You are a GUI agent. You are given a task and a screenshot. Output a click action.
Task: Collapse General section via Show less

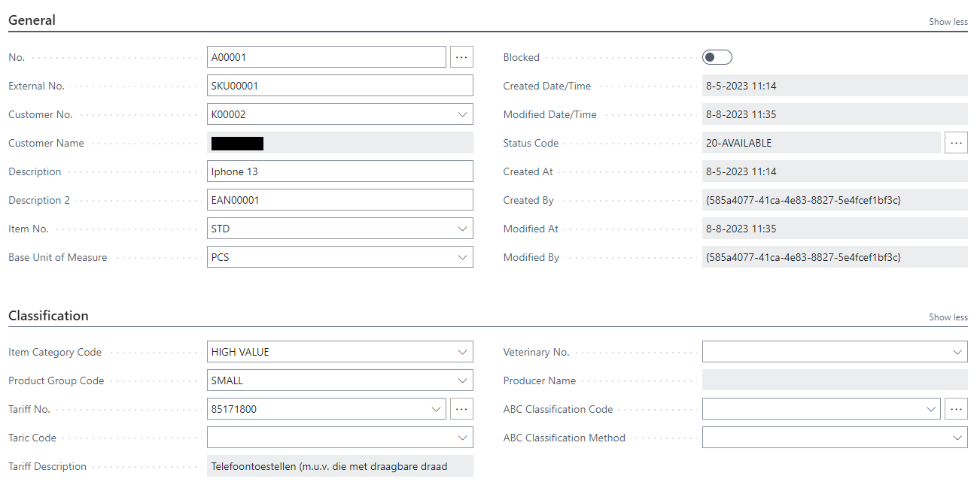[948, 21]
